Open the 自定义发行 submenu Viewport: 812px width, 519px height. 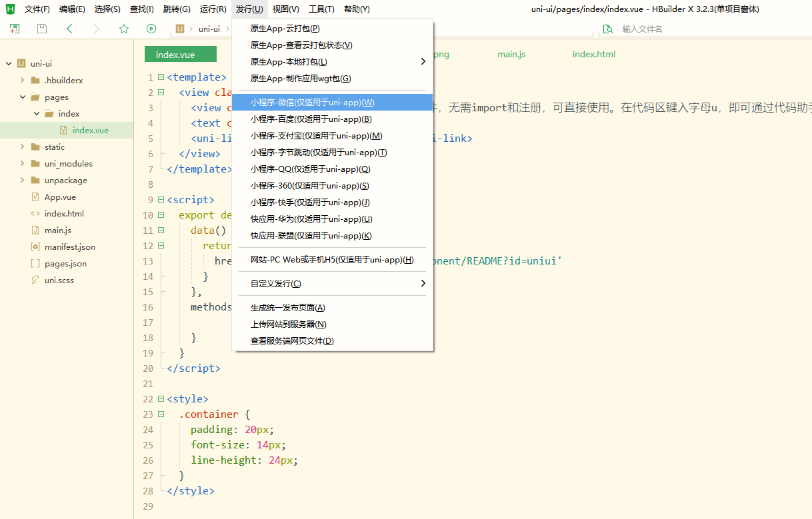coord(333,284)
